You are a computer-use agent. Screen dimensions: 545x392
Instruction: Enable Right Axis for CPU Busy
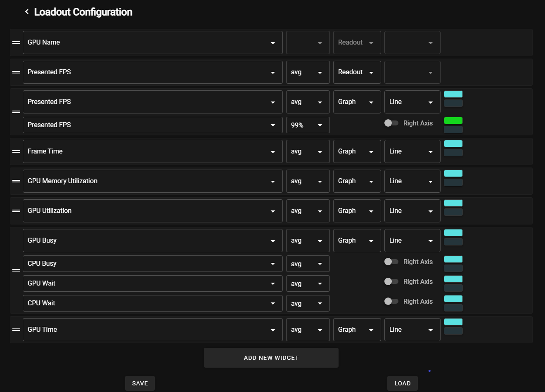coord(391,262)
